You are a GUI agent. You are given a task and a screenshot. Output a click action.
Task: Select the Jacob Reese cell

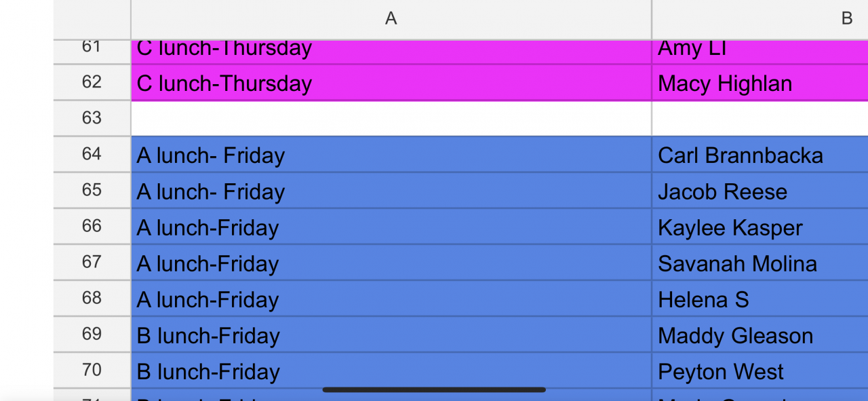click(x=722, y=192)
